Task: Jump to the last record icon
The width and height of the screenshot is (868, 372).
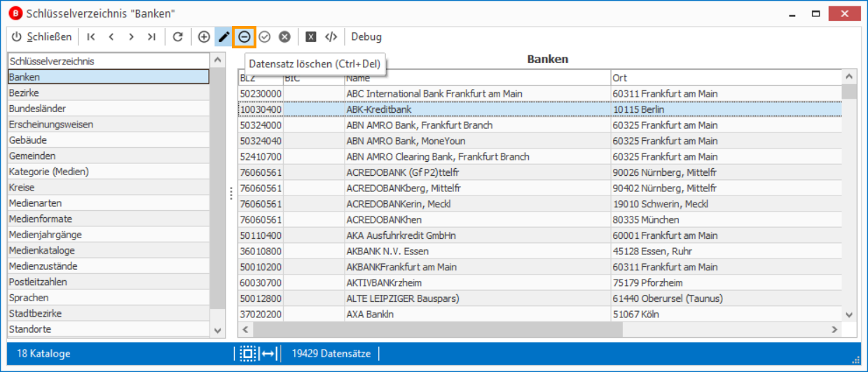Action: pyautogui.click(x=151, y=37)
